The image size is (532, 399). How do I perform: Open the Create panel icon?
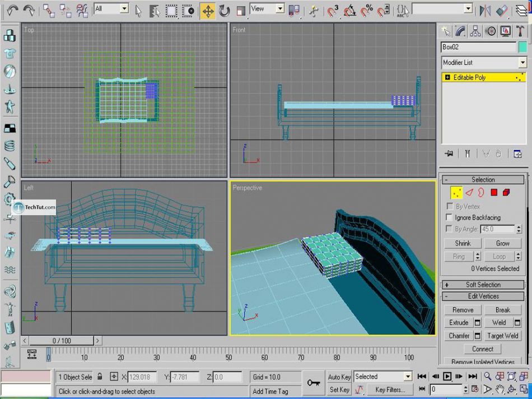tap(445, 32)
